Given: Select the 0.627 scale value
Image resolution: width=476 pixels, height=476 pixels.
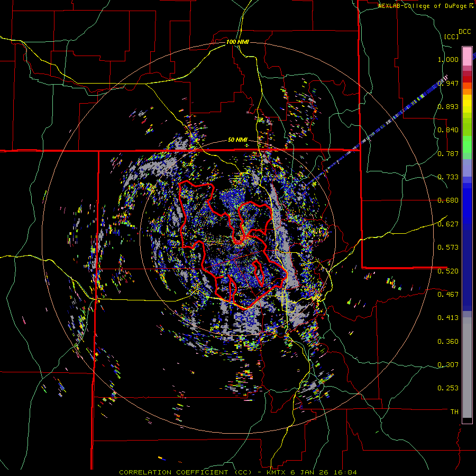Looking at the screenshot, I should click(448, 224).
